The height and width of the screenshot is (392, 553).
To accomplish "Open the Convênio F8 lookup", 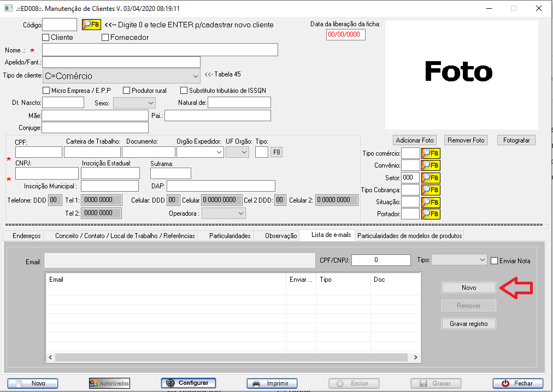I will 430,165.
